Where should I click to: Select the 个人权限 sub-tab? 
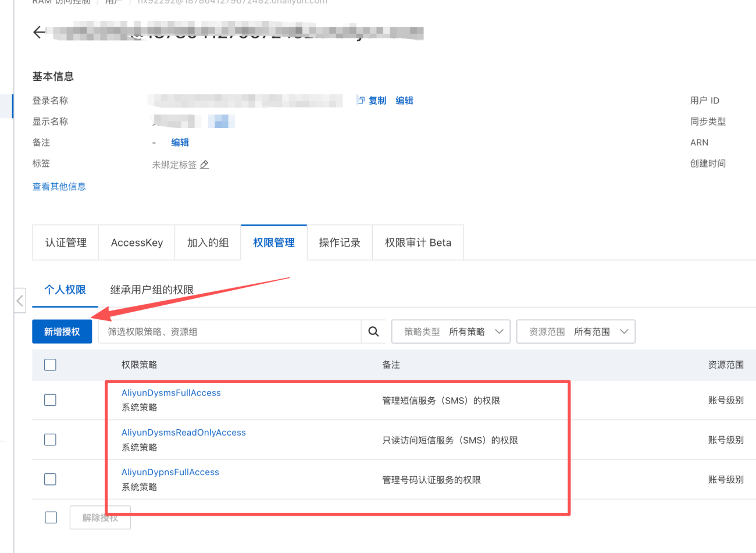click(65, 290)
